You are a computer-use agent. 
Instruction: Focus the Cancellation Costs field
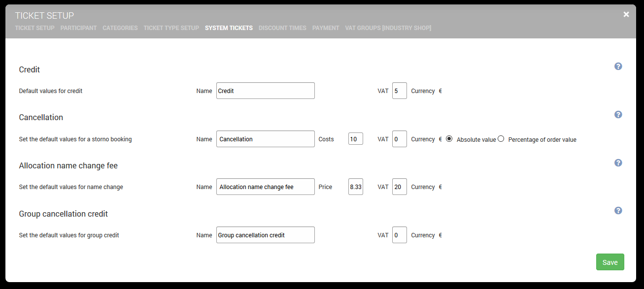point(356,139)
